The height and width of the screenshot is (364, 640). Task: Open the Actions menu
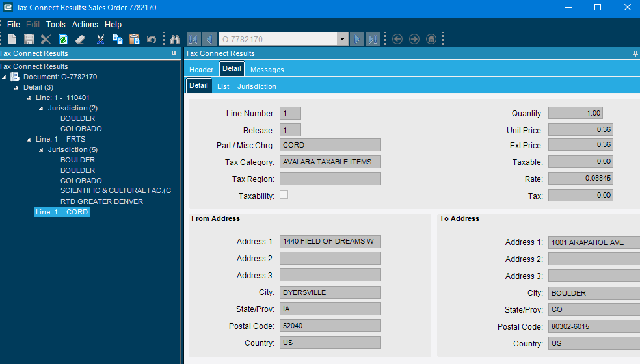point(85,25)
